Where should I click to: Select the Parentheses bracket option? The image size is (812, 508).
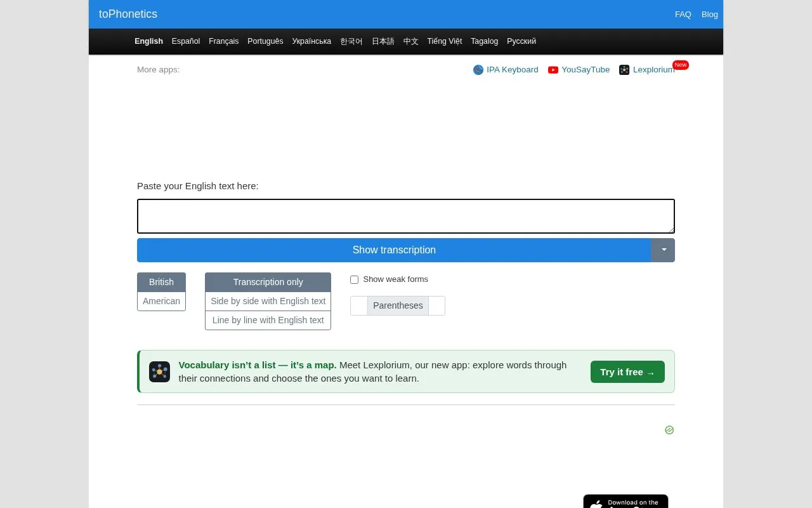pyautogui.click(x=398, y=305)
